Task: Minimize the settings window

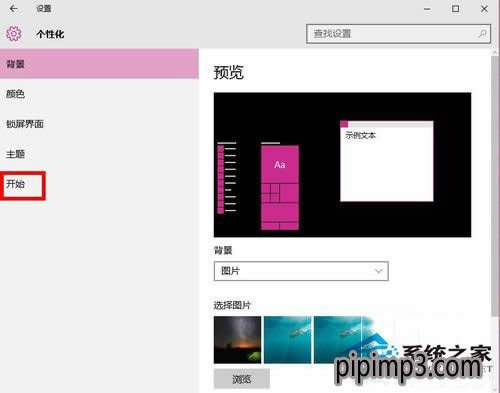Action: click(427, 9)
